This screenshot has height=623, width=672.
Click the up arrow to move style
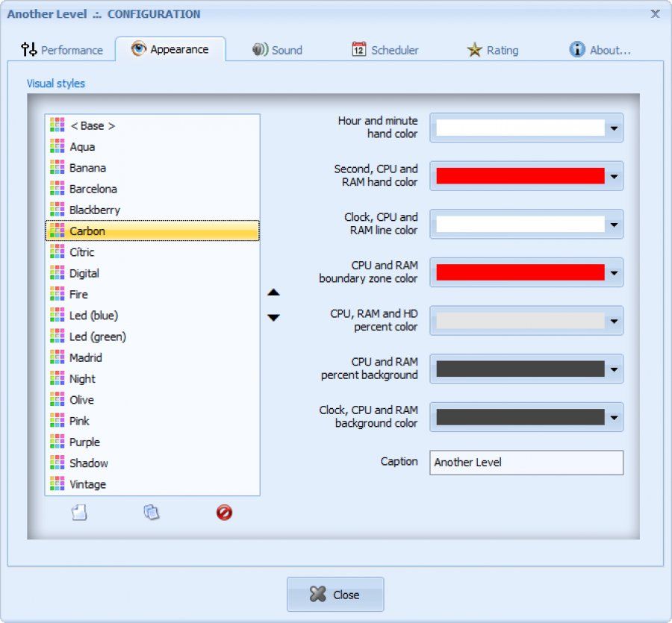[274, 292]
